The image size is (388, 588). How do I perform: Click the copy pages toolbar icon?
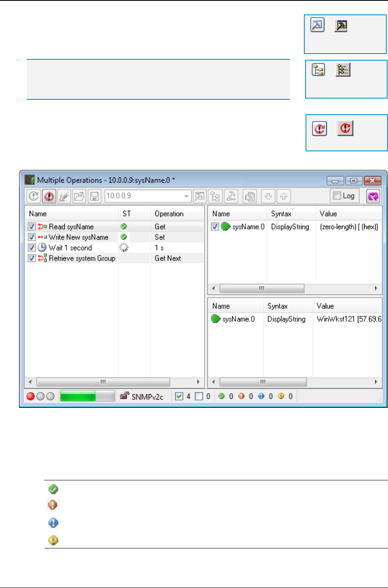coord(249,196)
